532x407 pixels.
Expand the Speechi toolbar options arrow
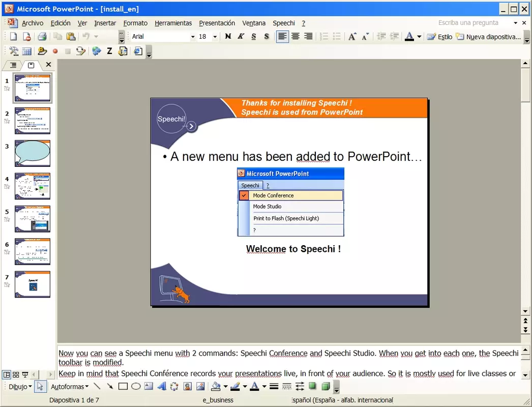coord(149,51)
